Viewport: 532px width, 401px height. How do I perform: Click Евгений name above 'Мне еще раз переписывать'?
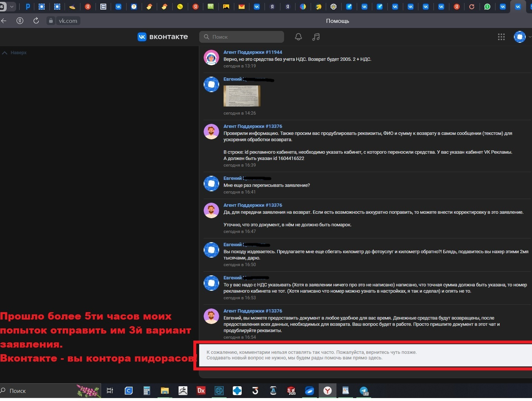point(233,178)
